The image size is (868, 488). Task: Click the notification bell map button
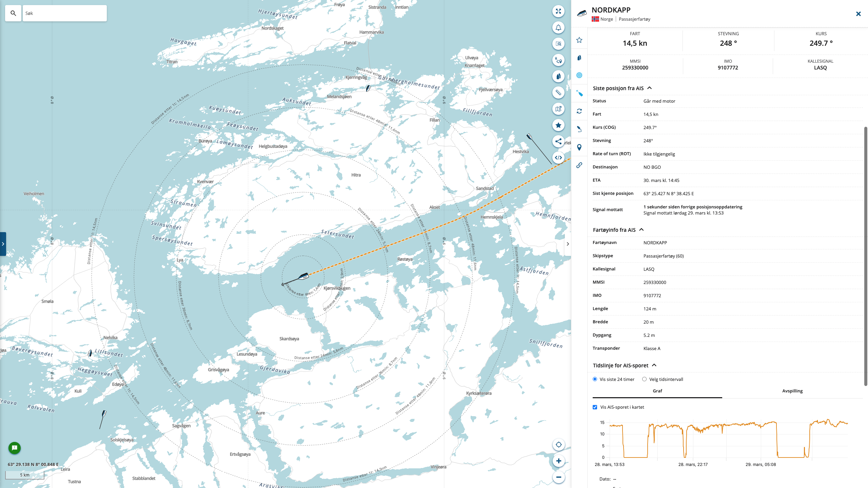[558, 27]
